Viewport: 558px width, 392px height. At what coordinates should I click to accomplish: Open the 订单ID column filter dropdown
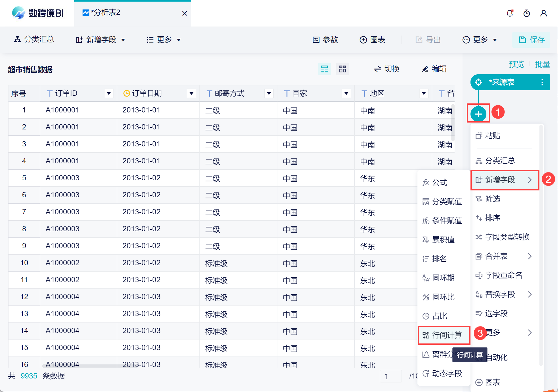108,93
